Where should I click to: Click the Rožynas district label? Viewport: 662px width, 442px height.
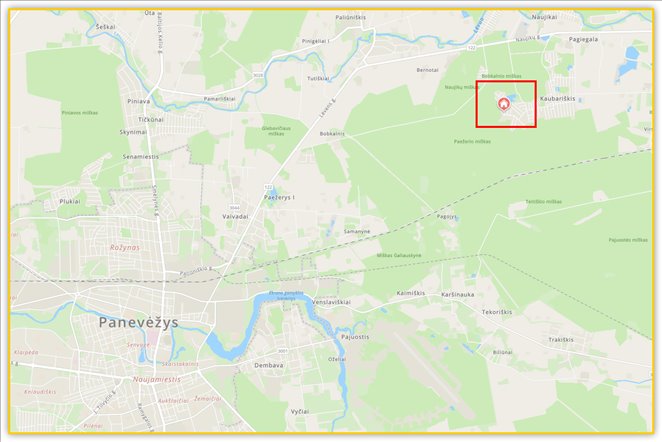[125, 247]
